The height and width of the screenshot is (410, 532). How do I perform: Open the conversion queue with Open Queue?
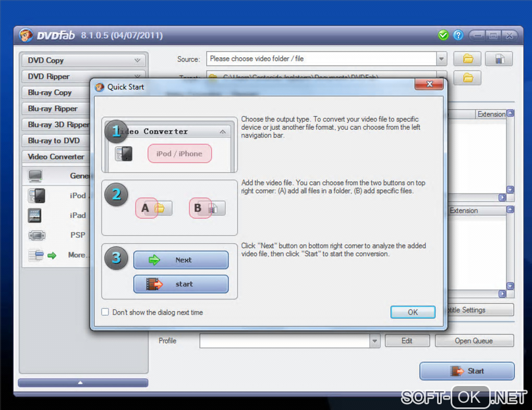[474, 341]
